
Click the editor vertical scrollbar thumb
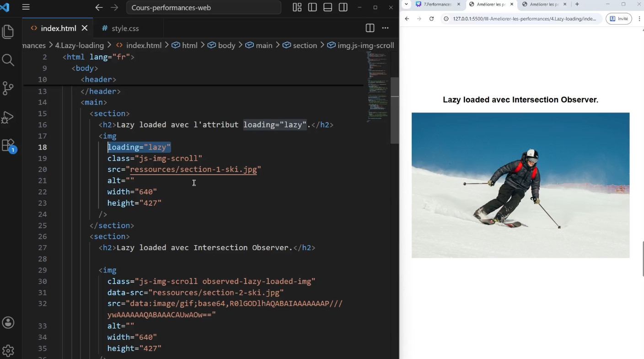[x=395, y=110]
